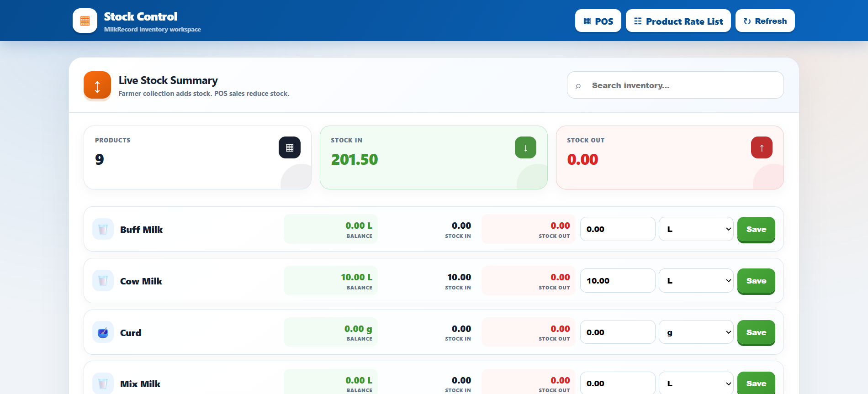
Task: Click the Stock Control title text
Action: (x=141, y=16)
